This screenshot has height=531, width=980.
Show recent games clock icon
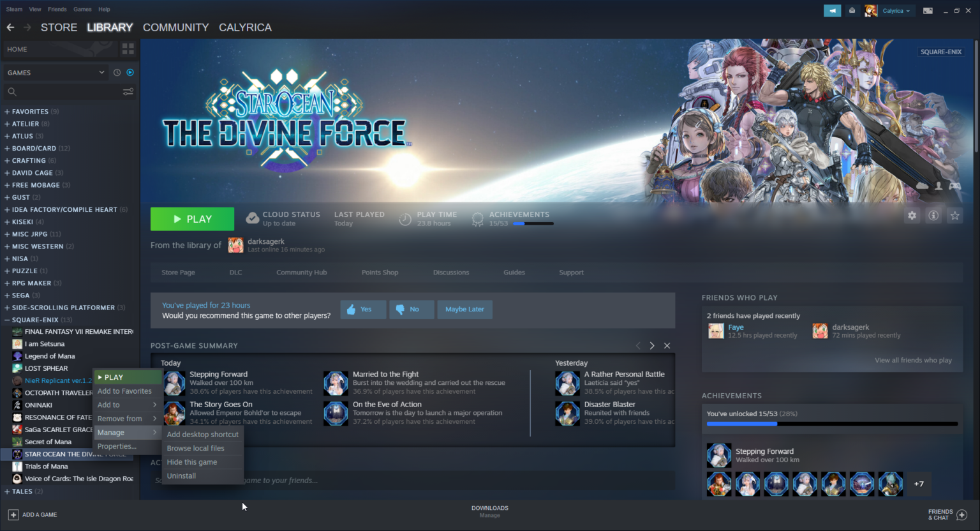[117, 73]
